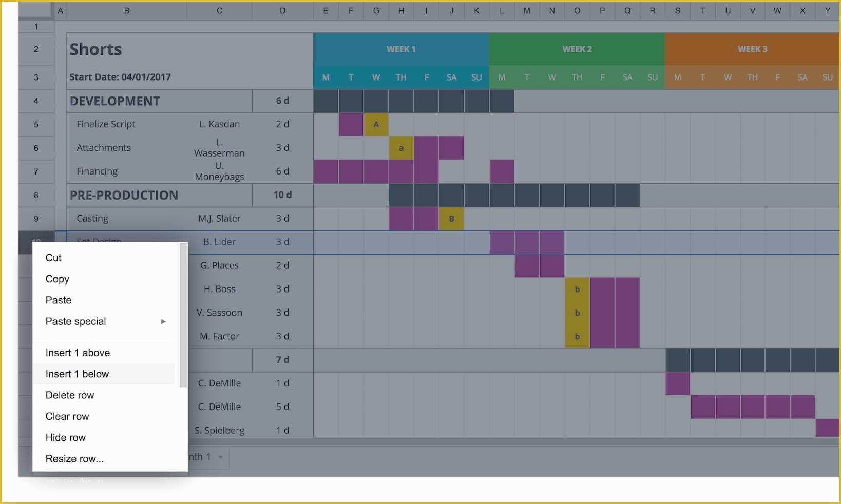Select column D header

pyautogui.click(x=282, y=11)
